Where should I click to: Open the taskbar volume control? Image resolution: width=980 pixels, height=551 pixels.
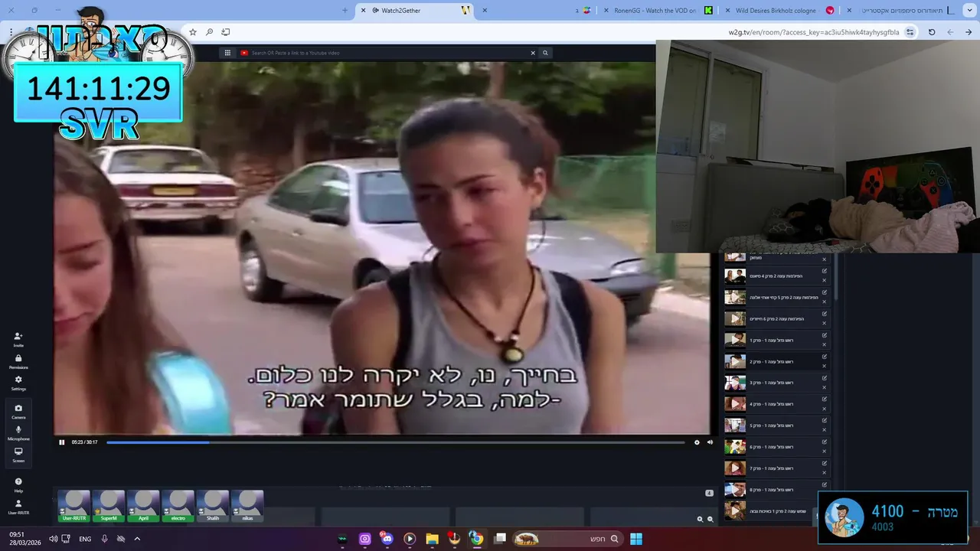tap(53, 539)
